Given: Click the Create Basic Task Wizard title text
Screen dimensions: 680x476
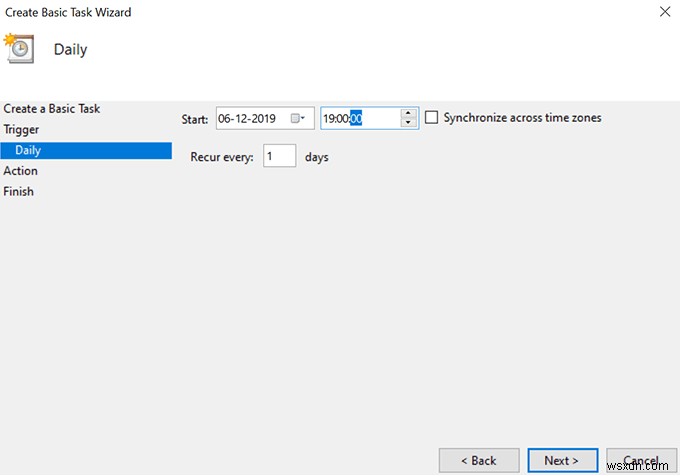Looking at the screenshot, I should point(68,12).
